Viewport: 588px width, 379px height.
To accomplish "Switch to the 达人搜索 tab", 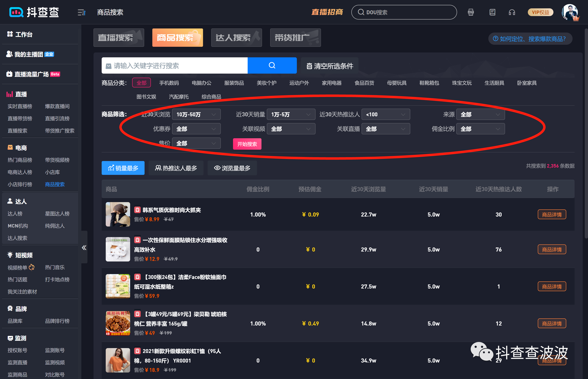I will [236, 38].
